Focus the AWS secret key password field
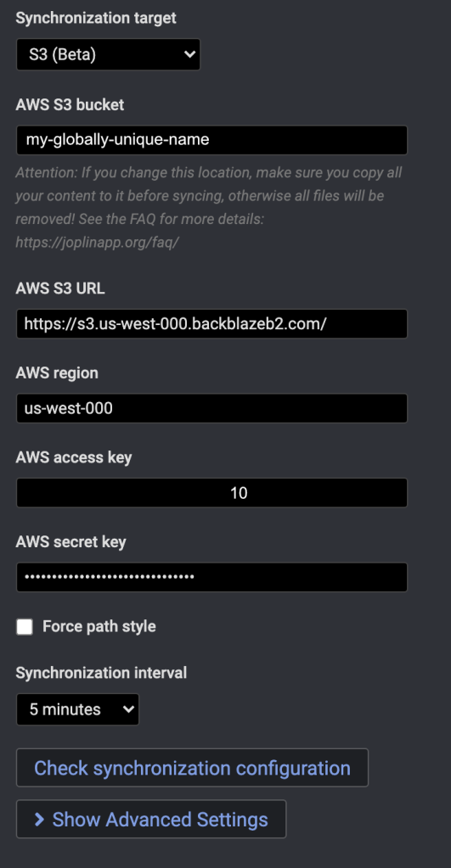451x868 pixels. [211, 577]
